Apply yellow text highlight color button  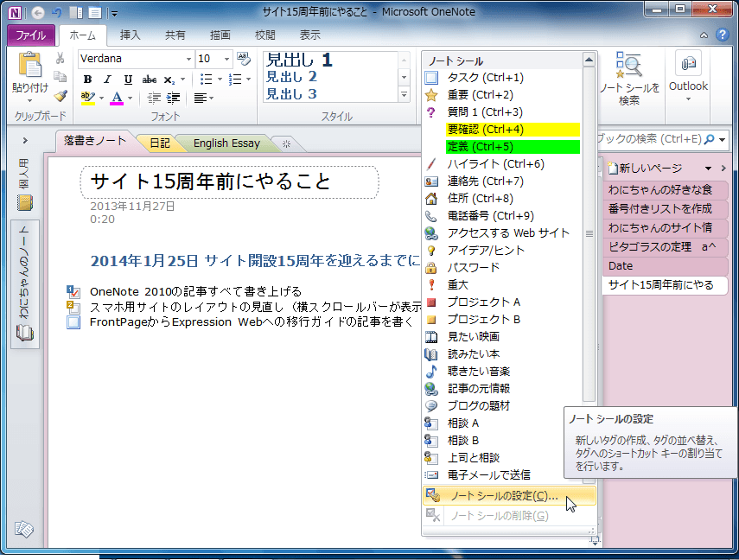[88, 98]
